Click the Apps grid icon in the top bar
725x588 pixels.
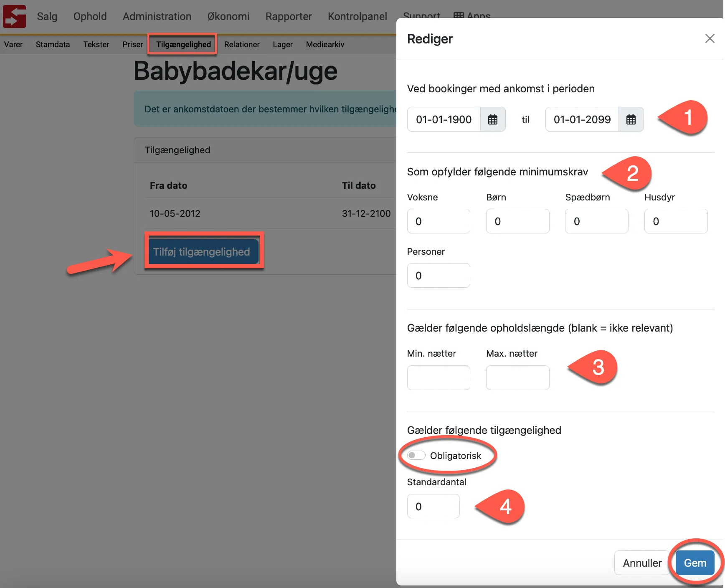click(x=459, y=16)
